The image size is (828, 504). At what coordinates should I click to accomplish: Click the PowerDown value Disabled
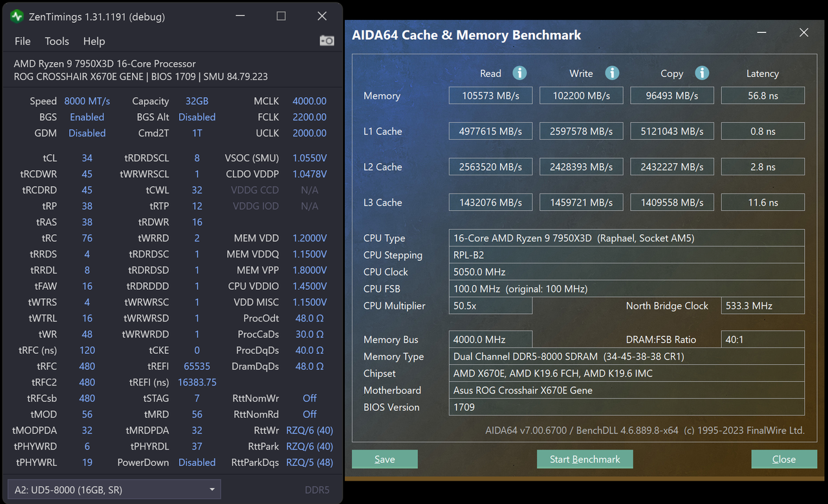(197, 463)
